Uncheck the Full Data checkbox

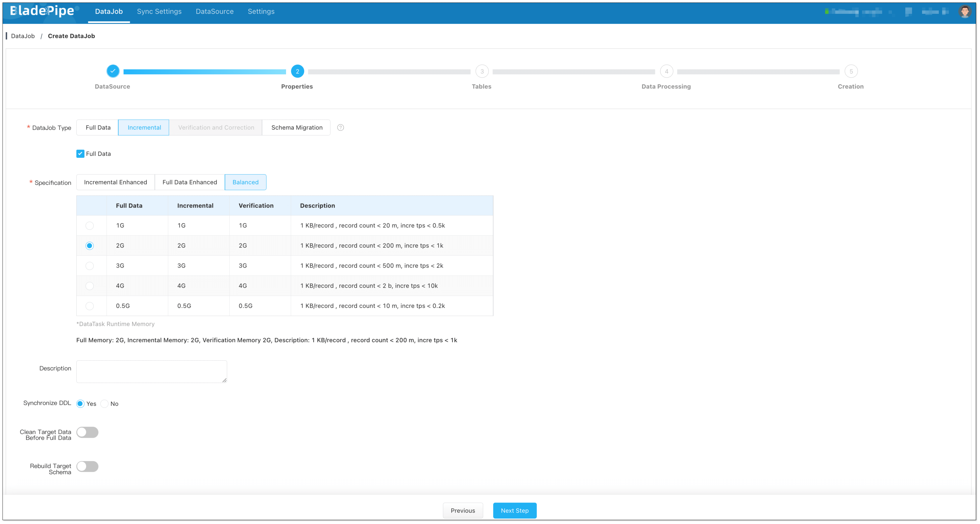(x=80, y=154)
